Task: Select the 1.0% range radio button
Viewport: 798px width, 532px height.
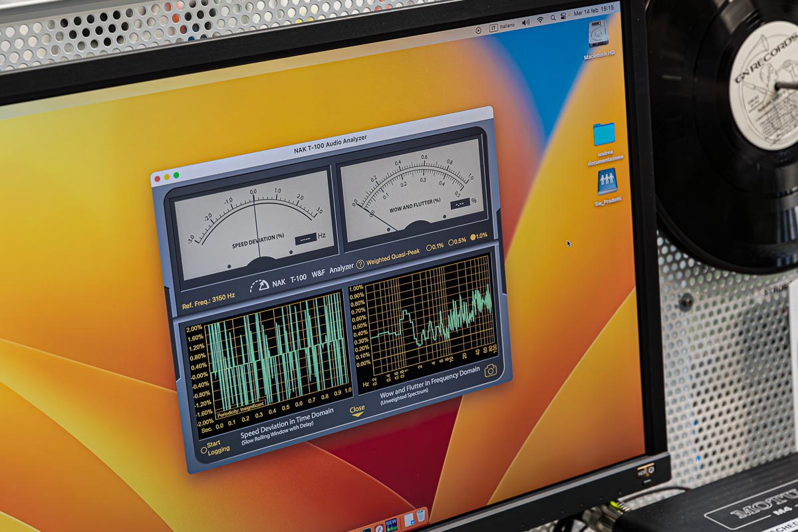Action: pyautogui.click(x=474, y=237)
